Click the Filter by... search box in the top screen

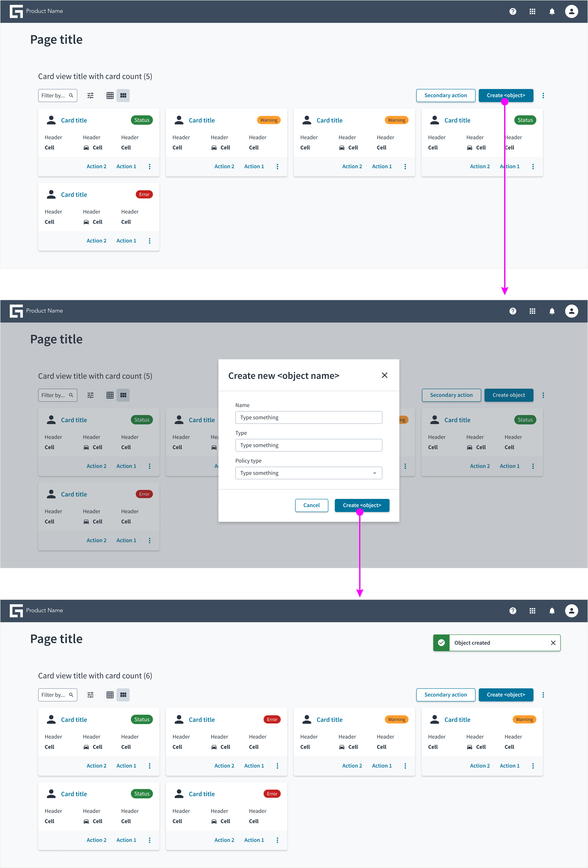coord(58,96)
